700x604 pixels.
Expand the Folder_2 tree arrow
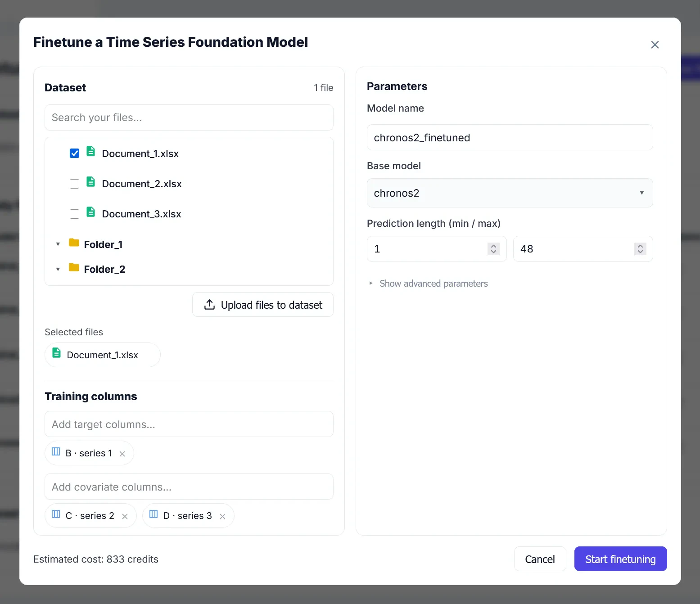click(58, 269)
